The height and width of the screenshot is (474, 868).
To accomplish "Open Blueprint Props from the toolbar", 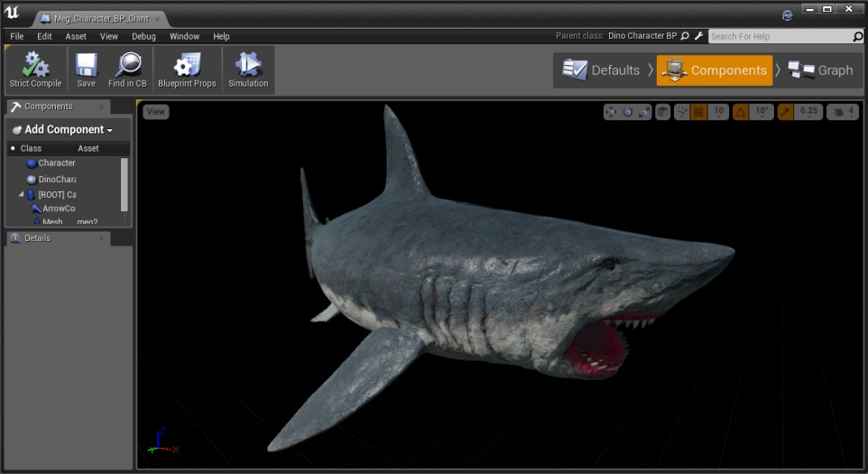I will click(187, 66).
